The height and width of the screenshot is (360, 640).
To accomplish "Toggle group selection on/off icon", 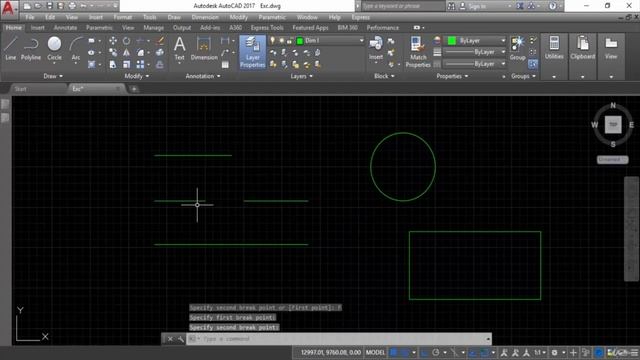I will [533, 64].
